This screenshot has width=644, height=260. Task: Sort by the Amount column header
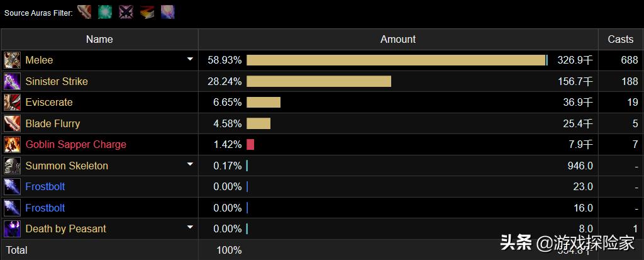(x=397, y=39)
